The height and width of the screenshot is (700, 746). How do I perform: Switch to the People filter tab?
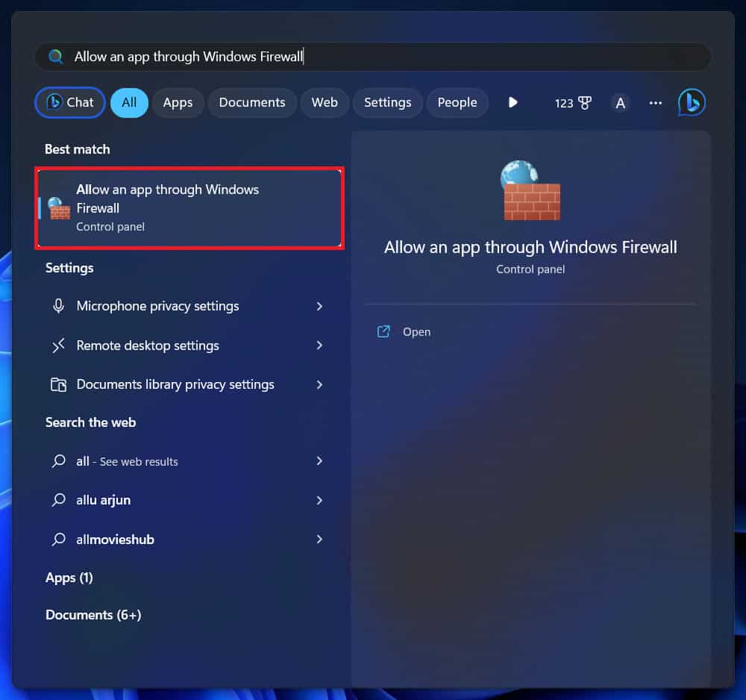pos(457,102)
